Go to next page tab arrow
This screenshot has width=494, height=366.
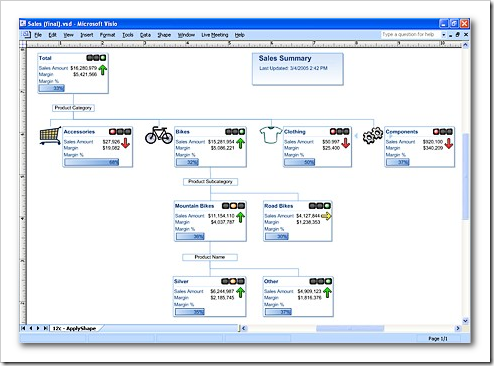click(38, 328)
